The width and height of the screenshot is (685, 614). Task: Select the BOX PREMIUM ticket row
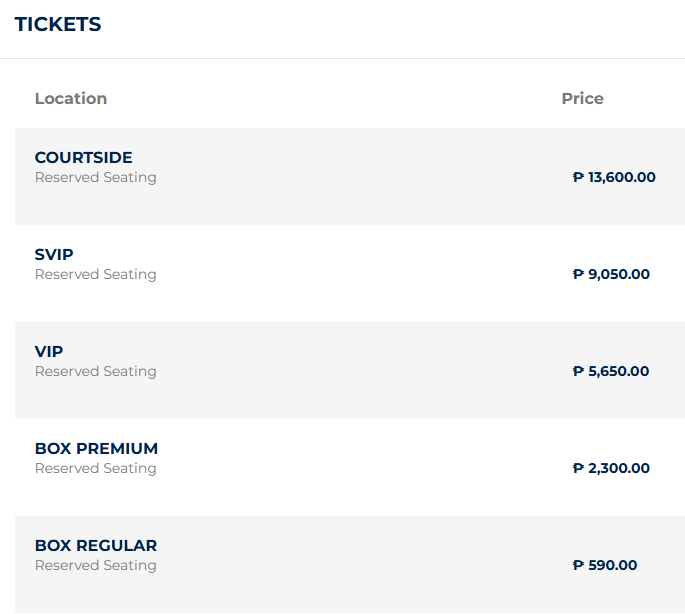[350, 468]
